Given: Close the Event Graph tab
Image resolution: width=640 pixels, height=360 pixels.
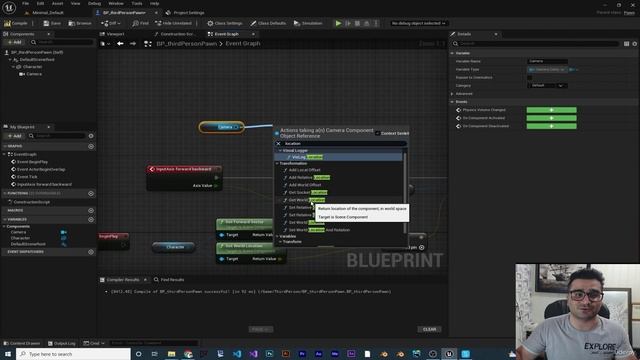Looking at the screenshot, I should click(x=253, y=34).
